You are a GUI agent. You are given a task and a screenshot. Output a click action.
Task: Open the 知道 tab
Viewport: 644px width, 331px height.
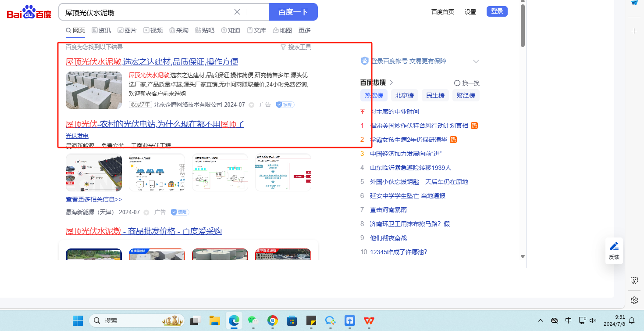pos(231,30)
